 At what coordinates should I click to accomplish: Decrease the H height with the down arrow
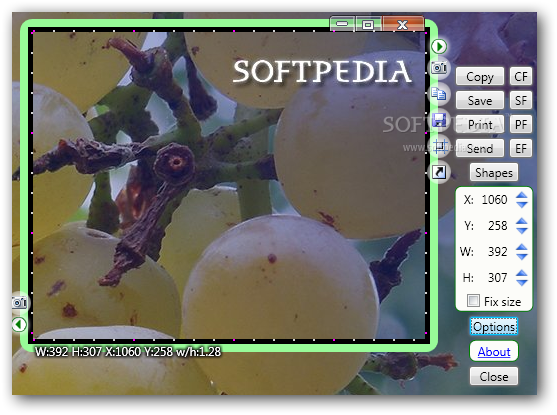pyautogui.click(x=521, y=282)
